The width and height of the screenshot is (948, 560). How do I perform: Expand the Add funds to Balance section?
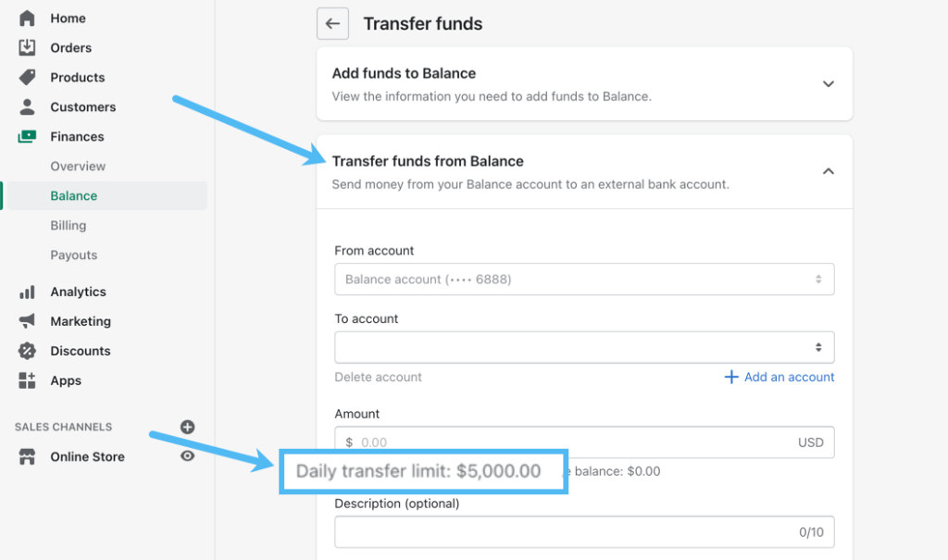[828, 84]
